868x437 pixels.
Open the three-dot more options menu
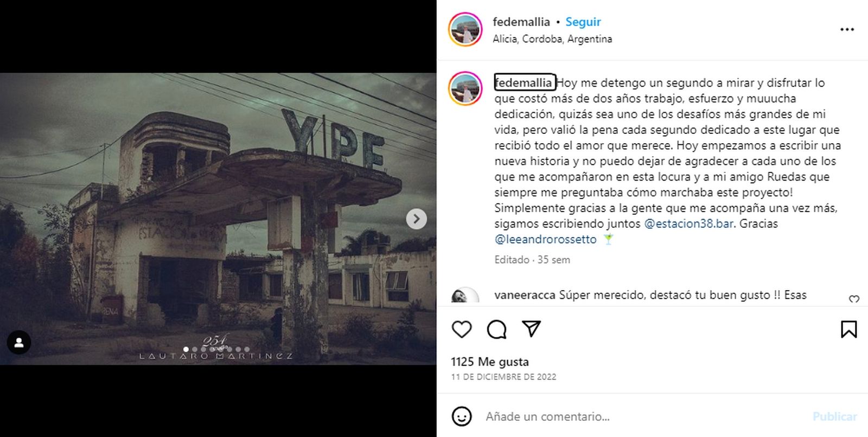click(847, 29)
